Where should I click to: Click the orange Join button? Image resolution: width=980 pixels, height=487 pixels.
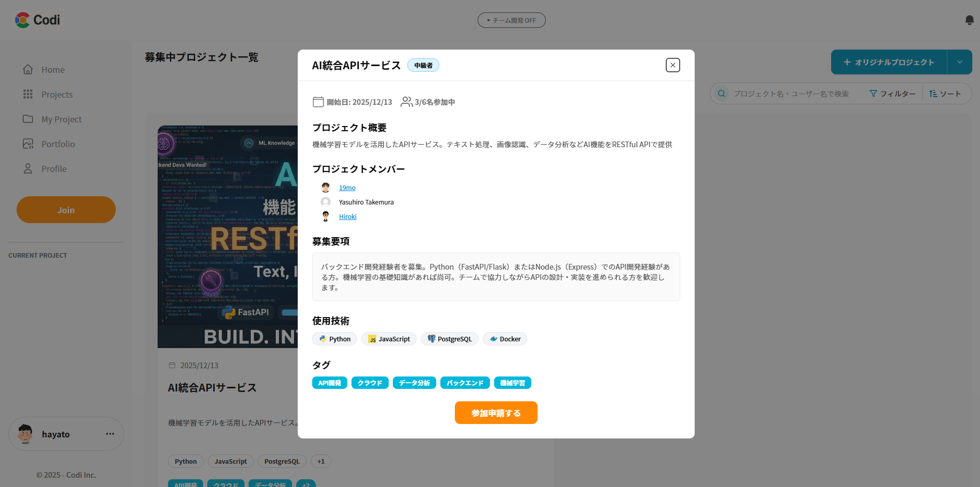pyautogui.click(x=66, y=210)
